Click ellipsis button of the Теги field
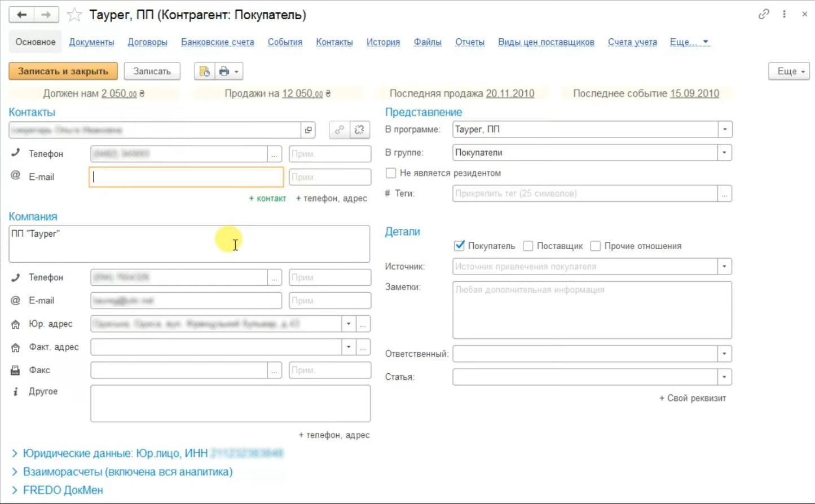 coord(725,193)
